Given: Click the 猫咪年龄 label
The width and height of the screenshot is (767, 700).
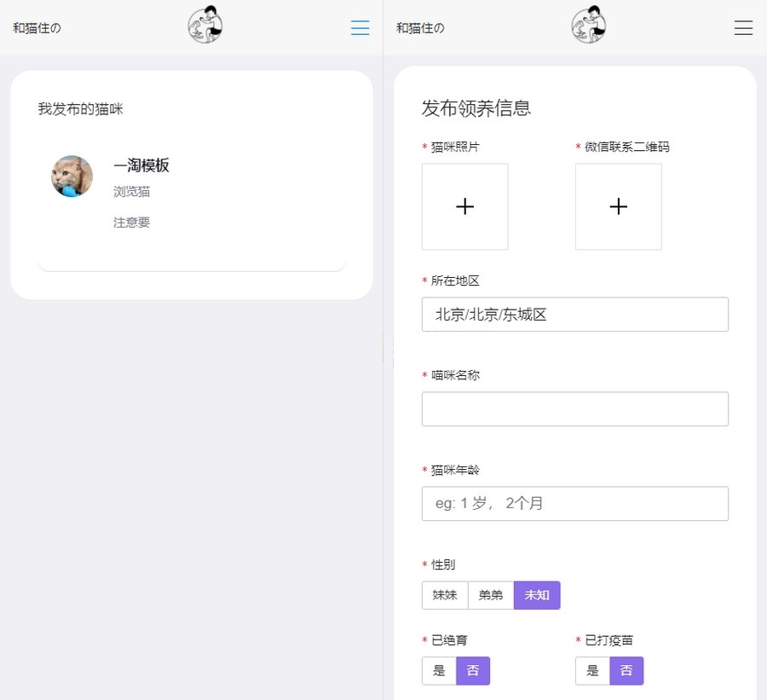Looking at the screenshot, I should point(455,471).
